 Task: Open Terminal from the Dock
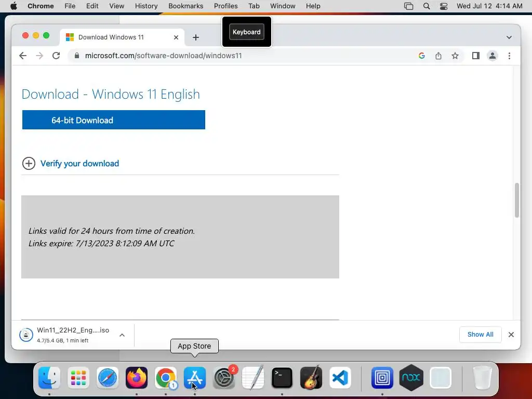[282, 378]
